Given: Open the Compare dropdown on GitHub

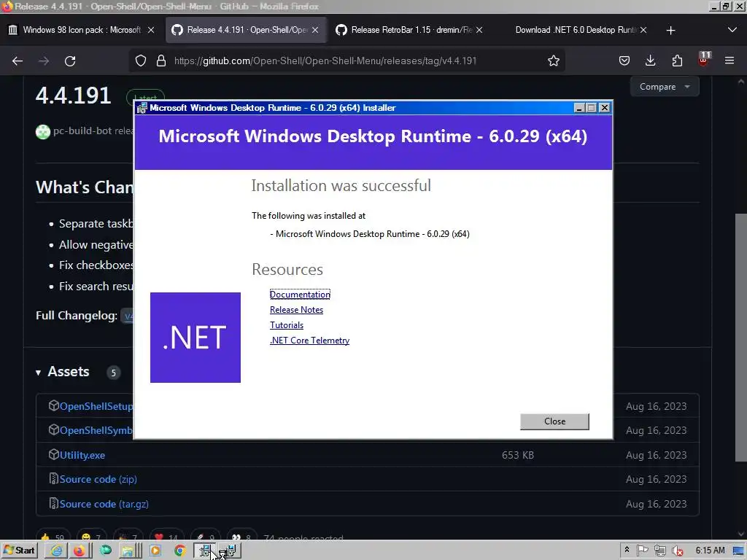Looking at the screenshot, I should pos(665,87).
